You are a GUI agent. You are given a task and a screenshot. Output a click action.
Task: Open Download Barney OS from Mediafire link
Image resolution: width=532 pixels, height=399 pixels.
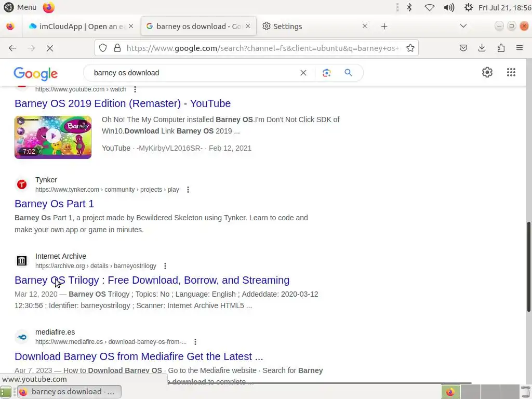pyautogui.click(x=139, y=356)
